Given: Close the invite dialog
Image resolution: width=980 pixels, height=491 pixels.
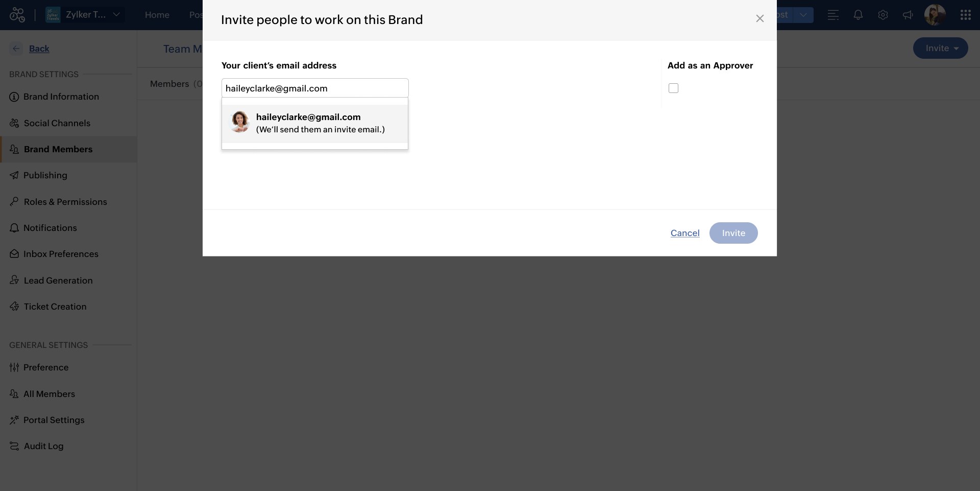Looking at the screenshot, I should [x=759, y=19].
